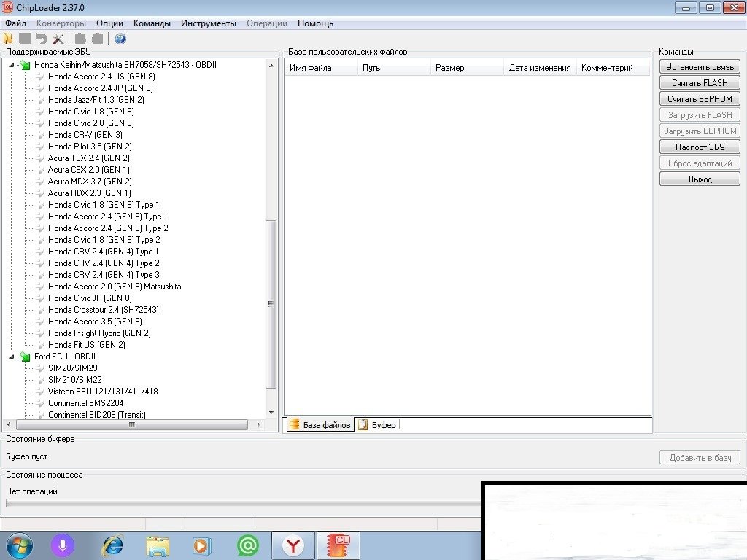Open settings with the wrench-screwdriver toolbar icon
This screenshot has height=560, width=747.
[58, 39]
